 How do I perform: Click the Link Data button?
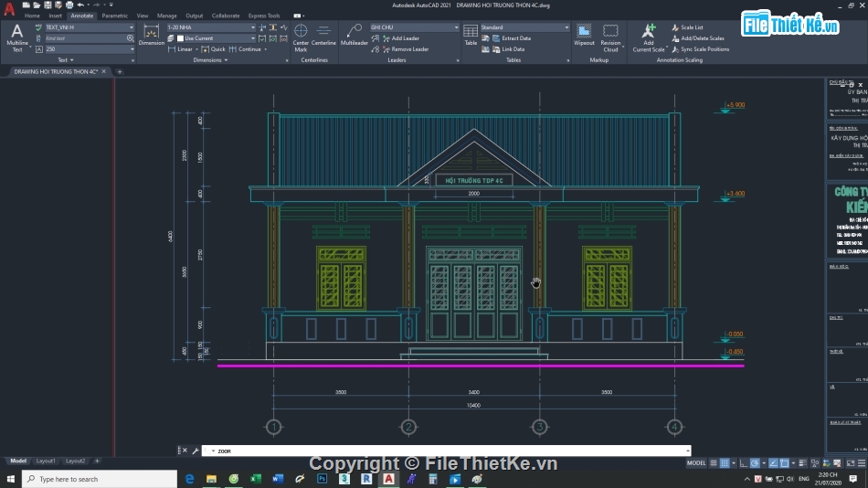(x=508, y=49)
